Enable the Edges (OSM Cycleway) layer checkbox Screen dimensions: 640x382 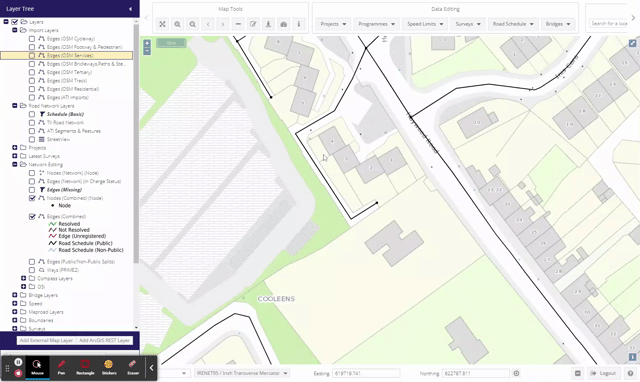click(x=32, y=39)
